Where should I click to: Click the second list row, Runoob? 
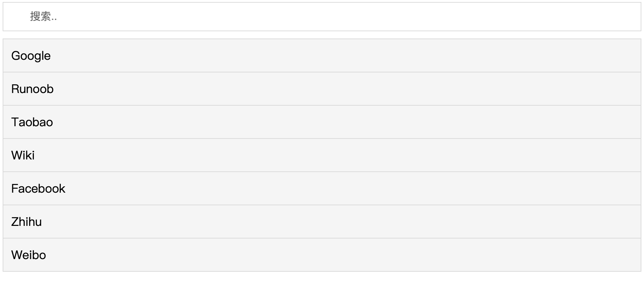point(322,89)
